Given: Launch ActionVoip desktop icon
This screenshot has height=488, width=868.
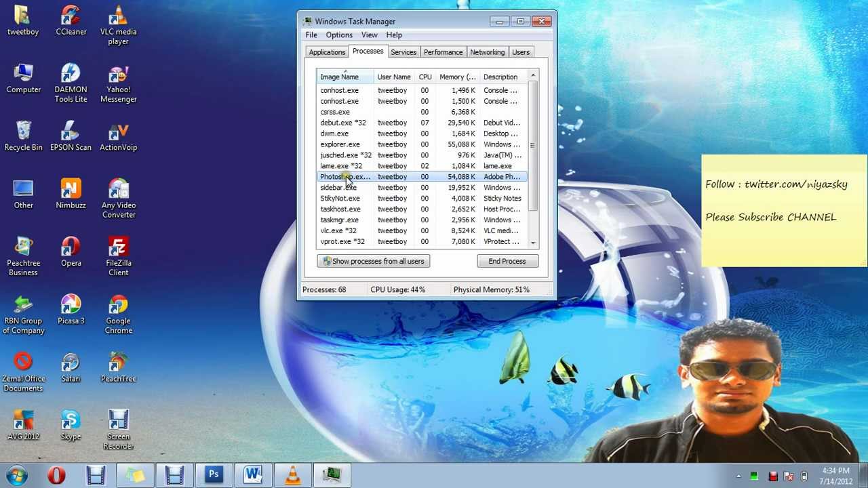Looking at the screenshot, I should [118, 136].
